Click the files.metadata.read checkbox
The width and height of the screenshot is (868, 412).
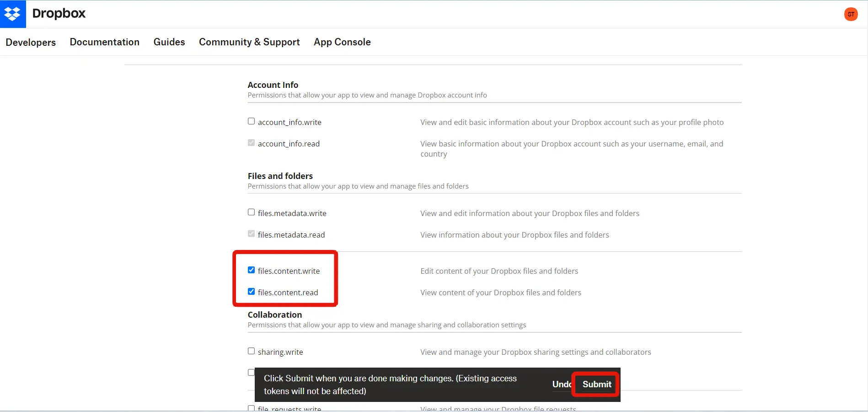click(251, 234)
